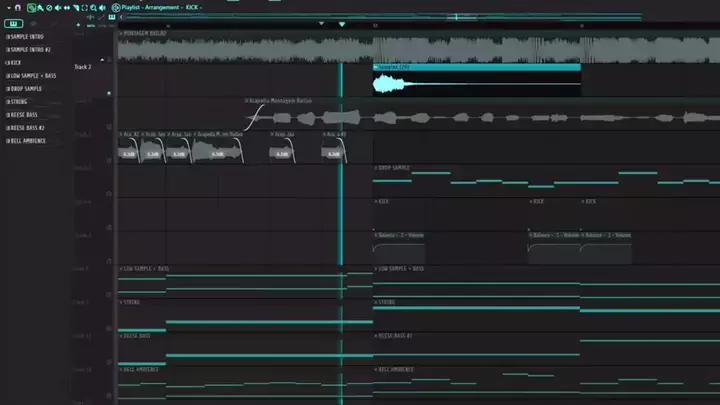This screenshot has width=720, height=405.
Task: Click the 6.2dB handle on the Acapella M..em Bailão clip
Action: tap(218, 154)
